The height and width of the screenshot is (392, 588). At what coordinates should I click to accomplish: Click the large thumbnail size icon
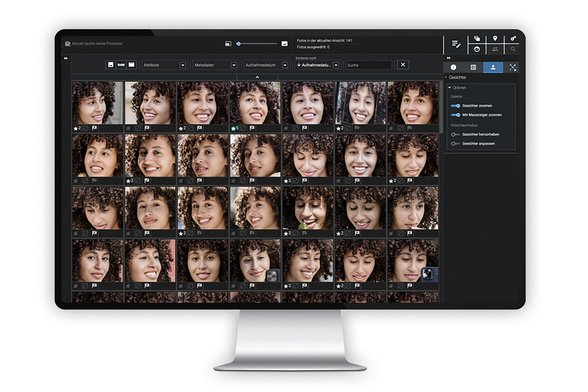coord(285,44)
